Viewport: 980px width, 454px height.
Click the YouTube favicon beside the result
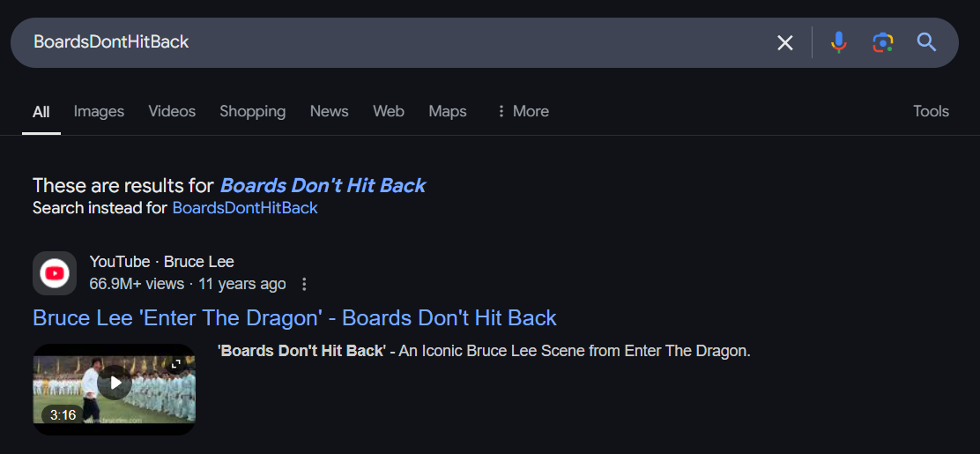(55, 273)
